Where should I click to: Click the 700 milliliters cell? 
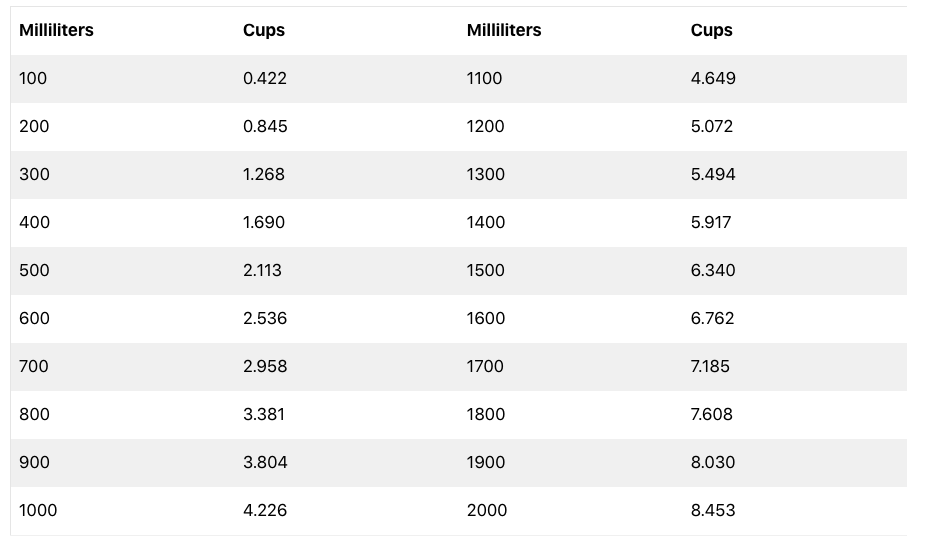tap(34, 366)
